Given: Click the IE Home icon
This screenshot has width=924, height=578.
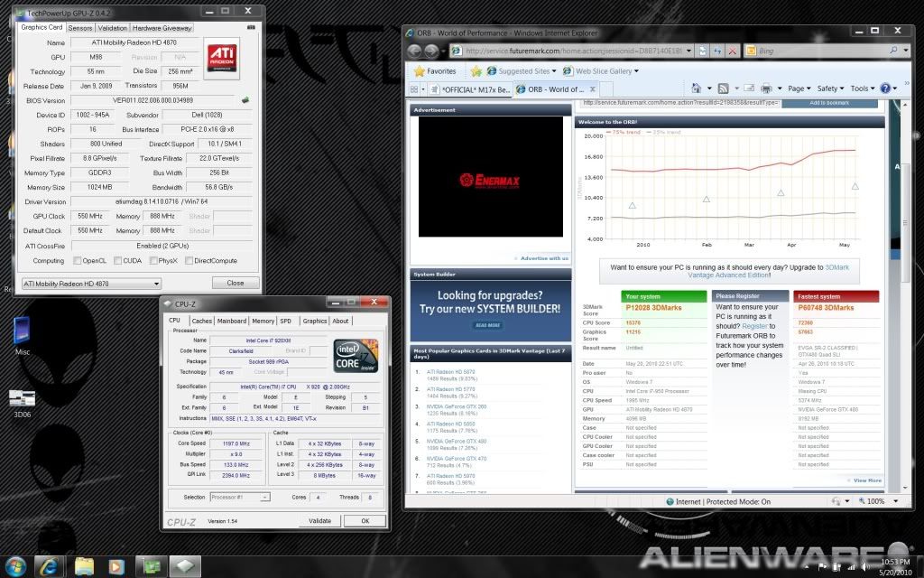Looking at the screenshot, I should (696, 88).
